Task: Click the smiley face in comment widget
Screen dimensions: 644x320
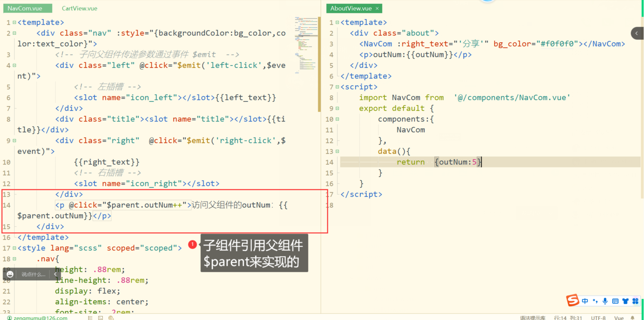Action: coord(10,274)
